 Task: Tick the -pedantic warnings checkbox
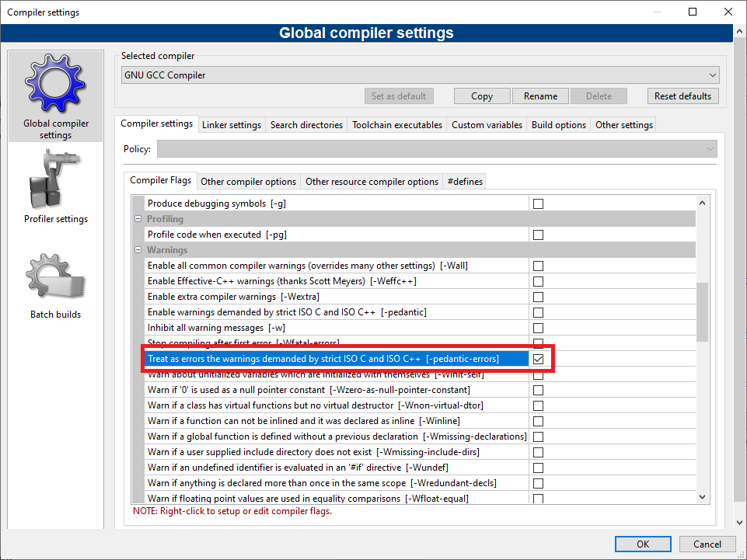(538, 312)
